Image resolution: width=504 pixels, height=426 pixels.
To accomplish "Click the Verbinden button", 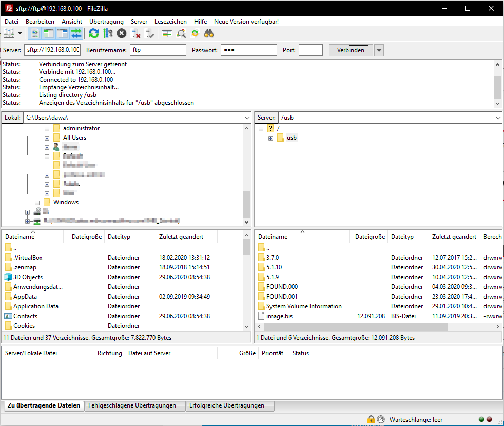I will (351, 50).
